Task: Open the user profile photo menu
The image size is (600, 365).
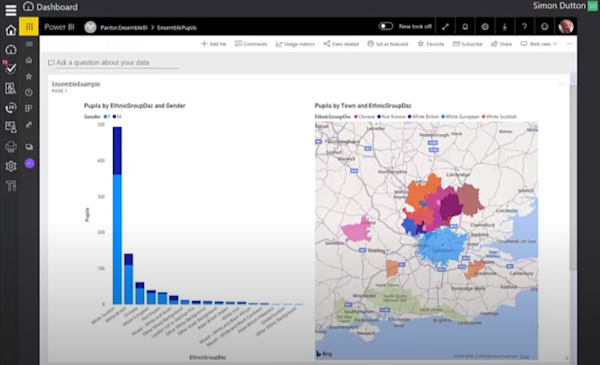Action: click(566, 26)
